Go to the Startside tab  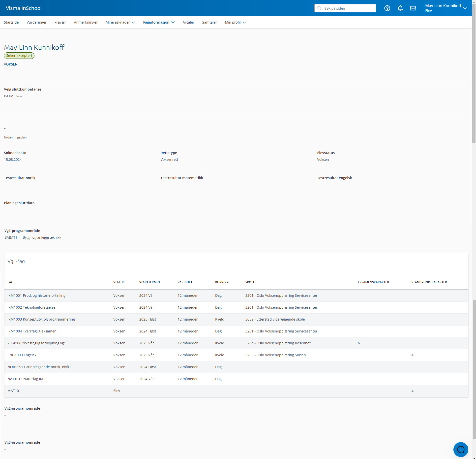11,22
